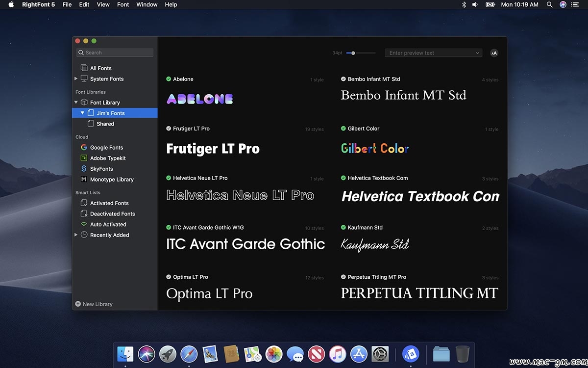The image size is (588, 368).
Task: Click the menu bar clock Mon 10:19 AM
Action: coord(520,4)
